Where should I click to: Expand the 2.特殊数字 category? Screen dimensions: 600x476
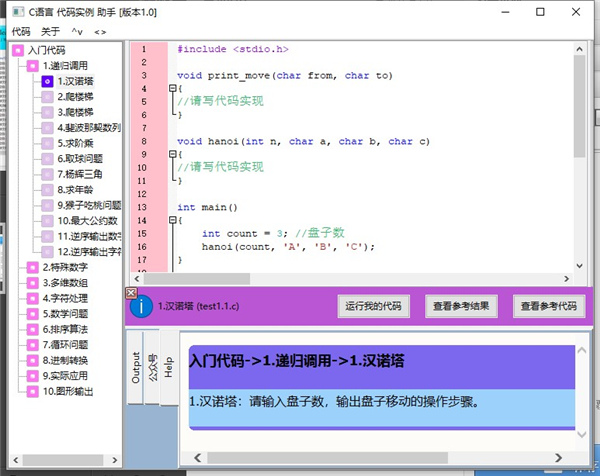pos(32,267)
